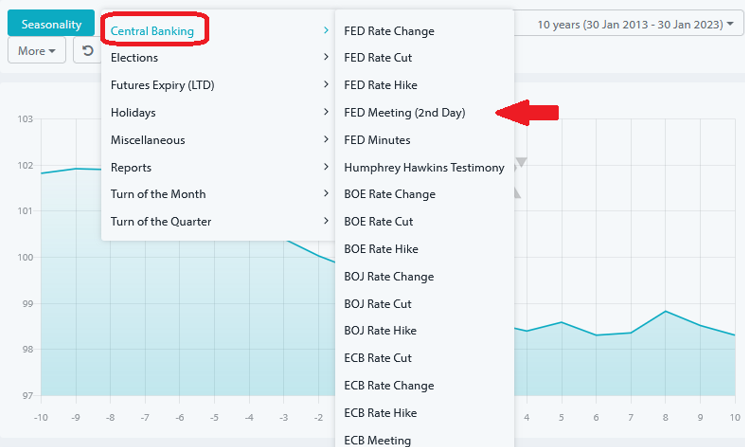Open Turn of the Quarter submenu
The width and height of the screenshot is (745, 447).
coord(161,221)
